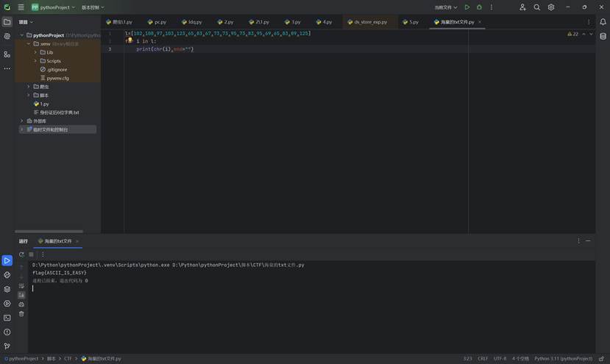Viewport: 610px width, 364px height.
Task: Change UTF-8 file encoding
Action: click(x=500, y=359)
